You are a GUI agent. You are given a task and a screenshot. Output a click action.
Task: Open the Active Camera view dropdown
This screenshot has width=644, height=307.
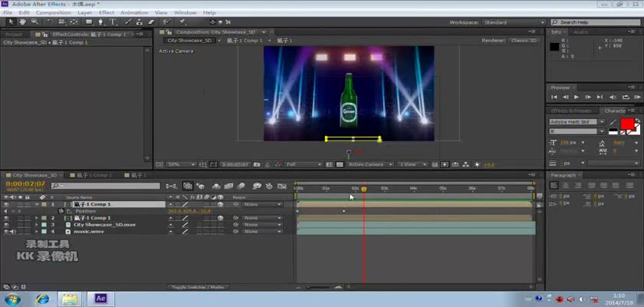tap(369, 164)
